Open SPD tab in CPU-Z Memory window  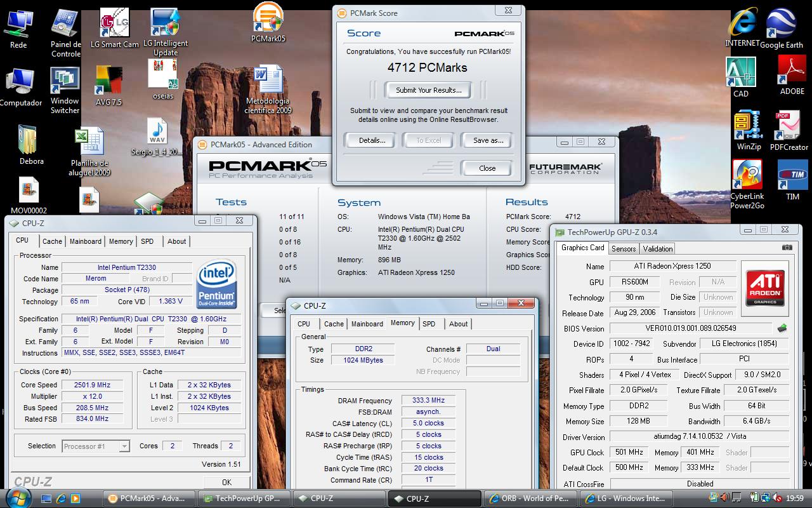429,324
